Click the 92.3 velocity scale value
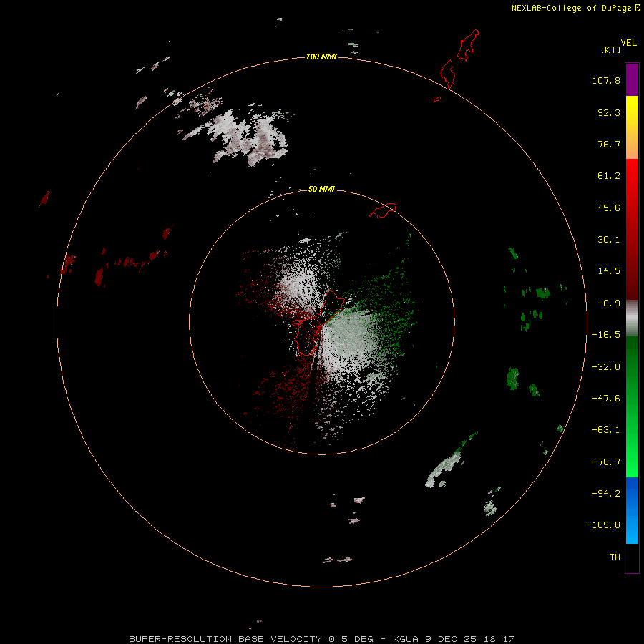Image resolution: width=644 pixels, height=644 pixels. pos(609,112)
